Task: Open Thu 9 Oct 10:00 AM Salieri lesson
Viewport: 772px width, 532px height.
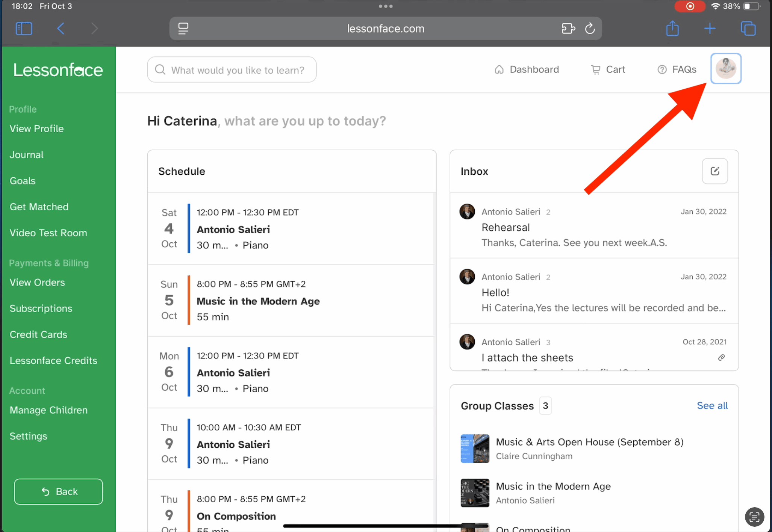Action: click(291, 444)
